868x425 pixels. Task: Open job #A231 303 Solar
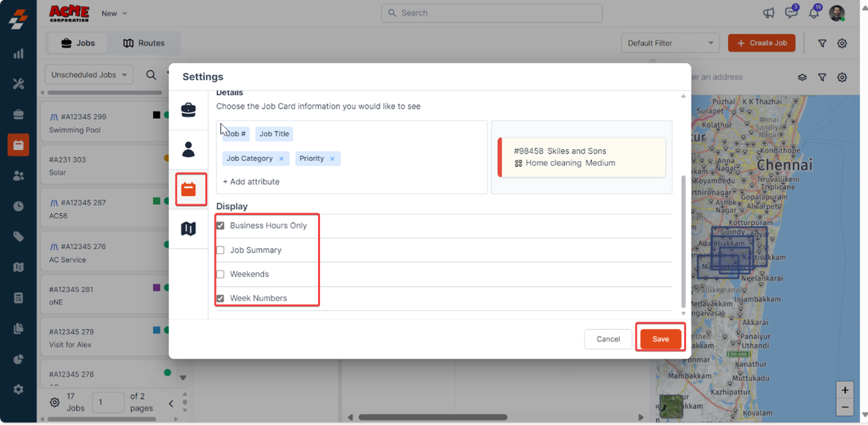click(x=105, y=166)
